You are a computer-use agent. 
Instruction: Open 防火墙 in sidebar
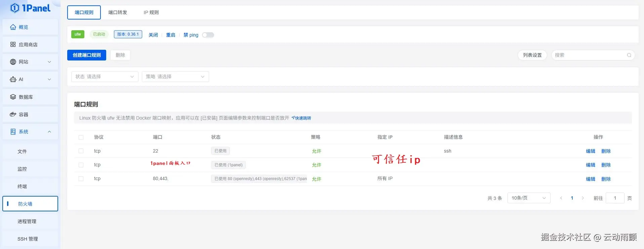click(30, 204)
